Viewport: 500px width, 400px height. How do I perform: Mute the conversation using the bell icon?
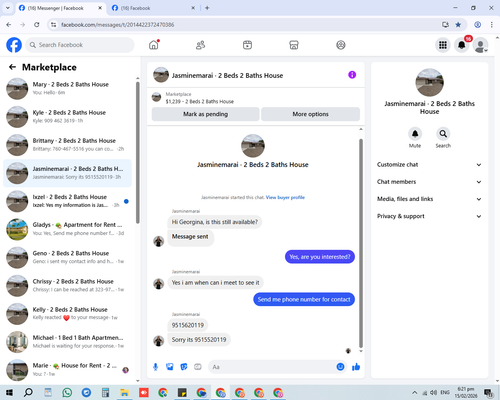pyautogui.click(x=415, y=134)
